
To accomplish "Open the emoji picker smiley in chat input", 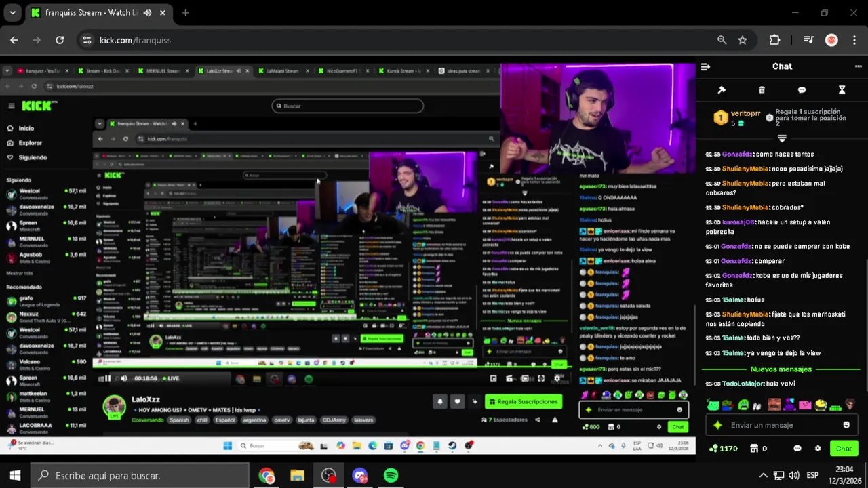I will coord(846,425).
